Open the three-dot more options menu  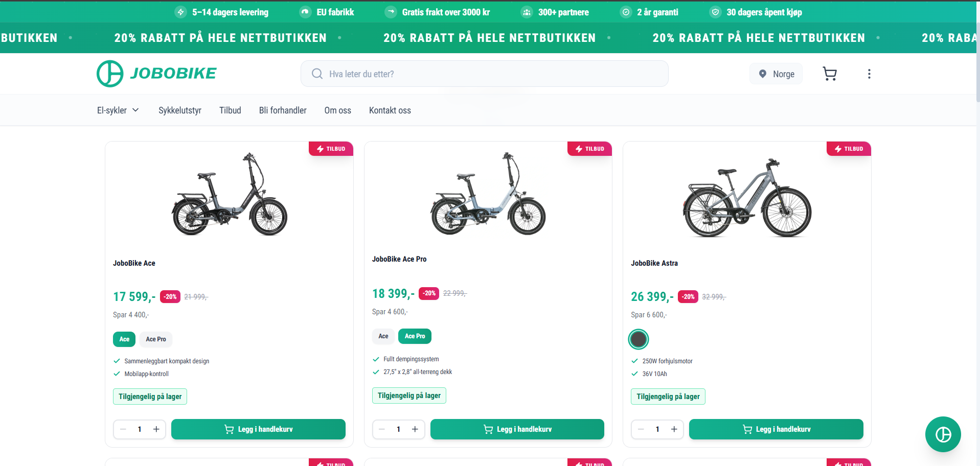click(869, 74)
